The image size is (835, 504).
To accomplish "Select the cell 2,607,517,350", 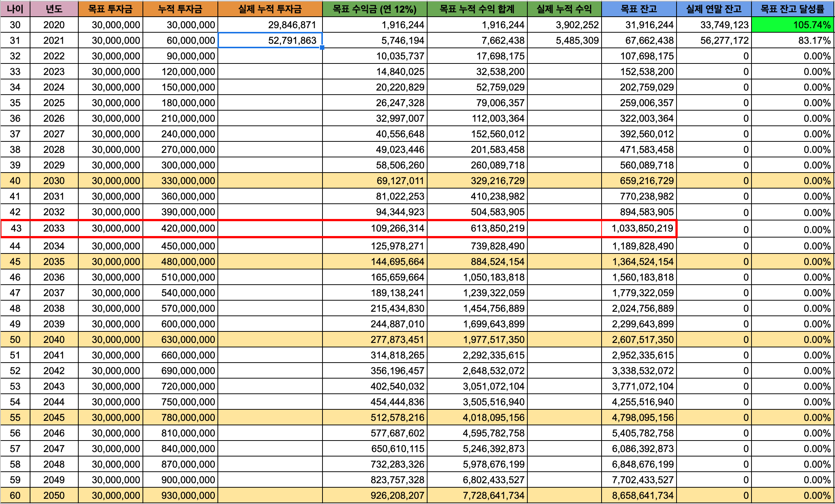I will pyautogui.click(x=639, y=340).
